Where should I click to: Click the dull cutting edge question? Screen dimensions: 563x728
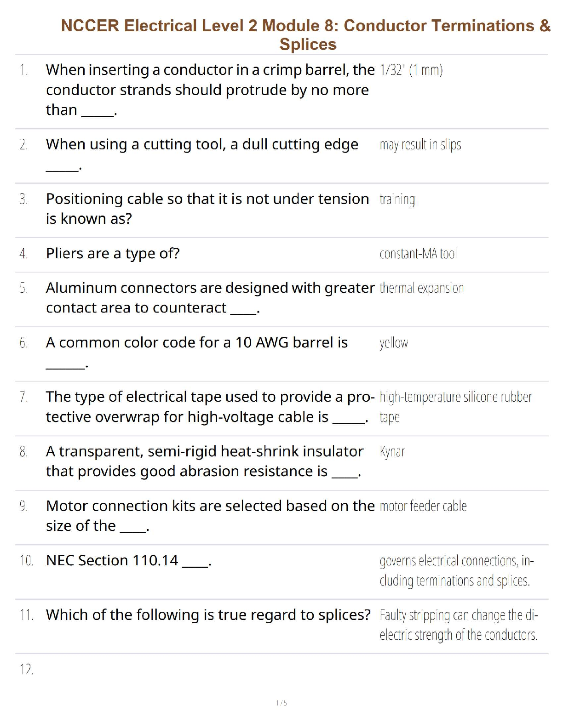point(202,145)
